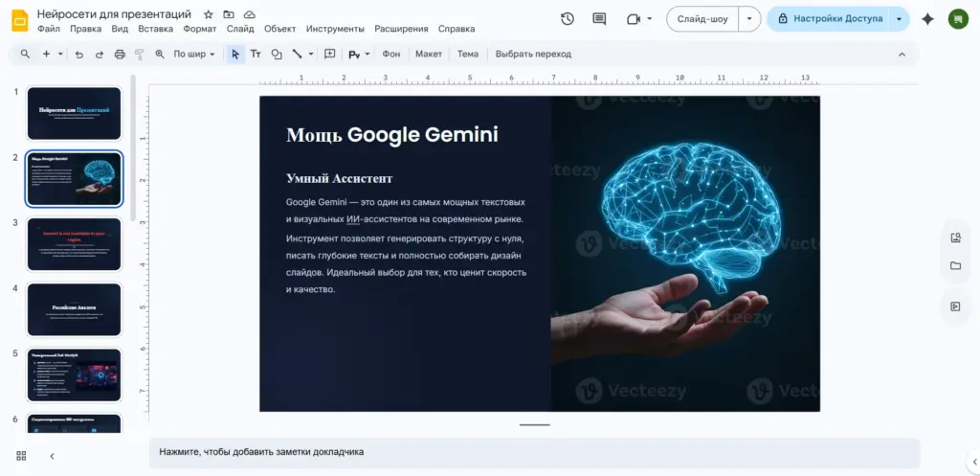Select slide 4 thumbnail Российские Аналоги
The width and height of the screenshot is (980, 476).
pos(74,309)
